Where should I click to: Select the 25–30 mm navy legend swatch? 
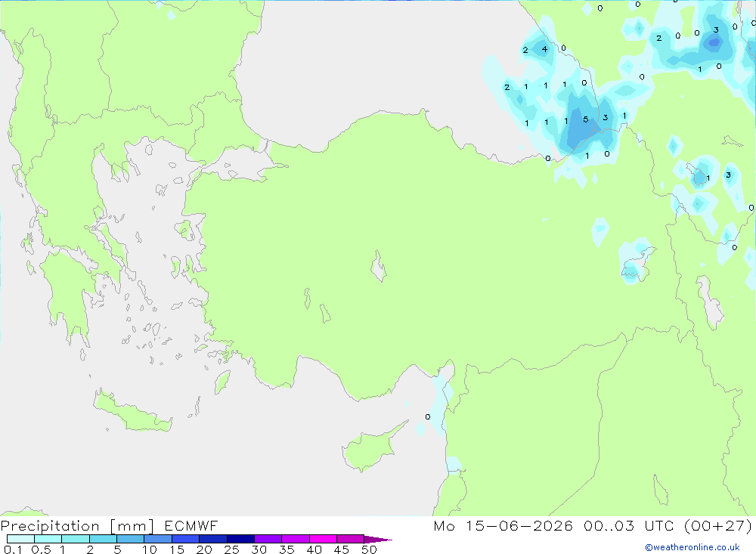[x=240, y=539]
